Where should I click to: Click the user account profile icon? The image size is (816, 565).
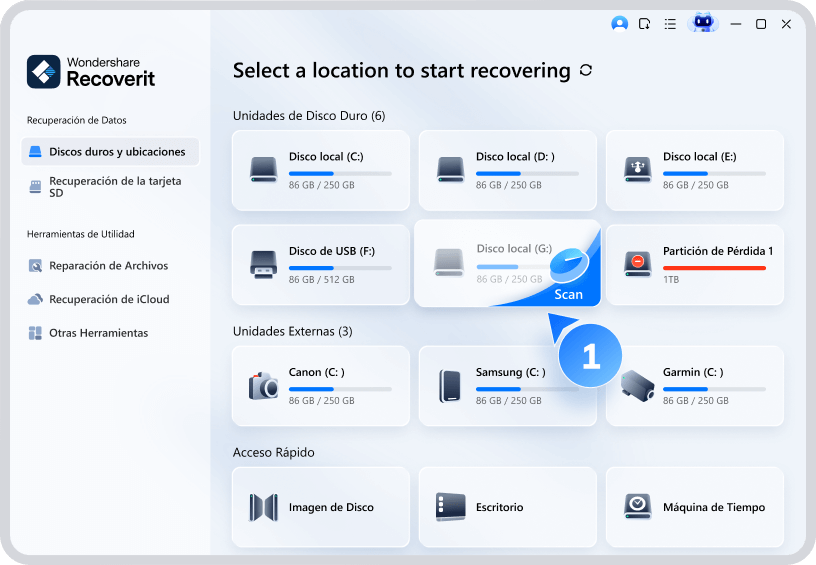(620, 23)
